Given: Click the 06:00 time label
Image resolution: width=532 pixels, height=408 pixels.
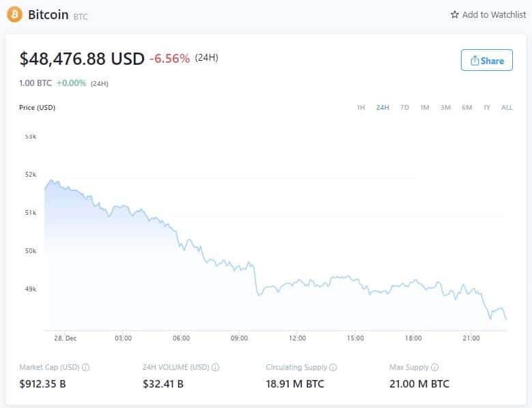Looking at the screenshot, I should [x=181, y=338].
